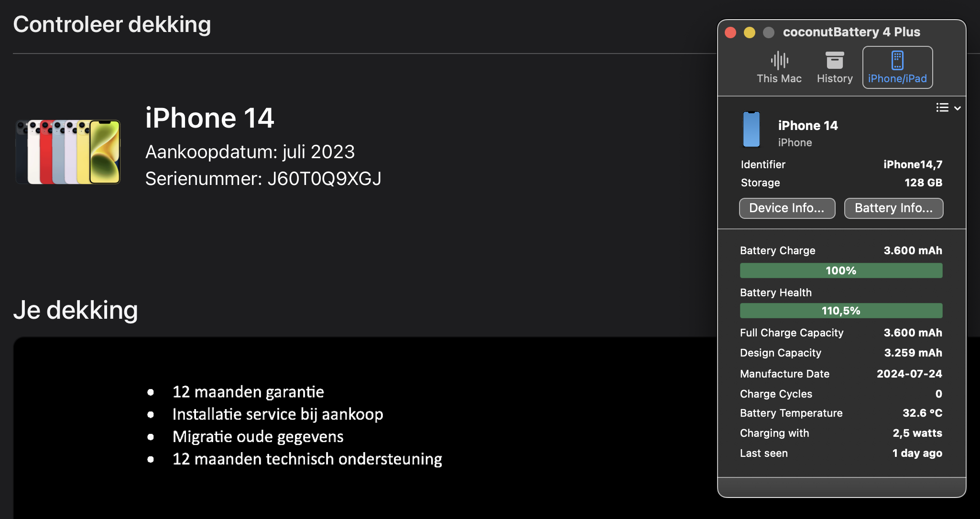
Task: Click the Charging with 2,5 watts value
Action: click(917, 433)
